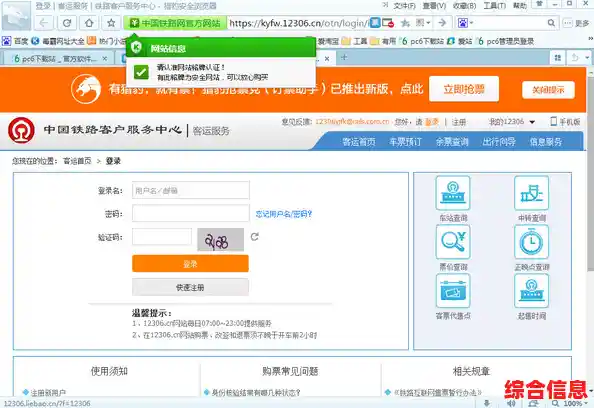Screen dimensions: 594x408
Task: Click the forward arrow next to address bar
Action: [x=442, y=23]
